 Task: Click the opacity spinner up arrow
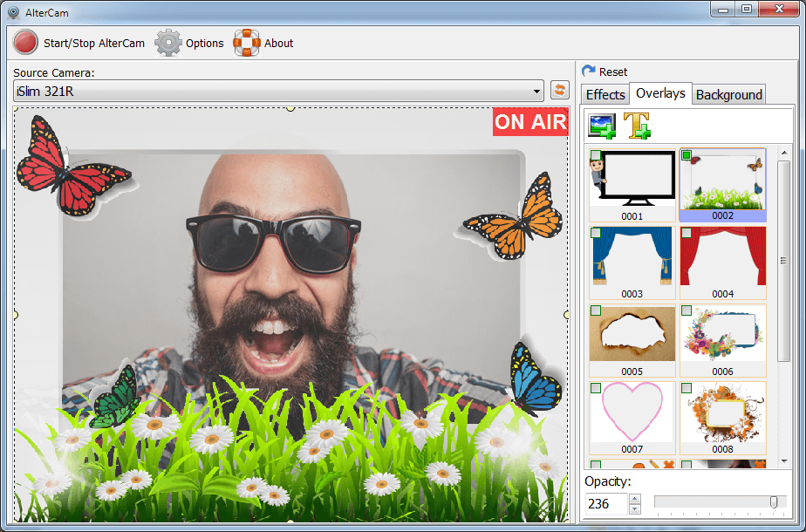[634, 498]
